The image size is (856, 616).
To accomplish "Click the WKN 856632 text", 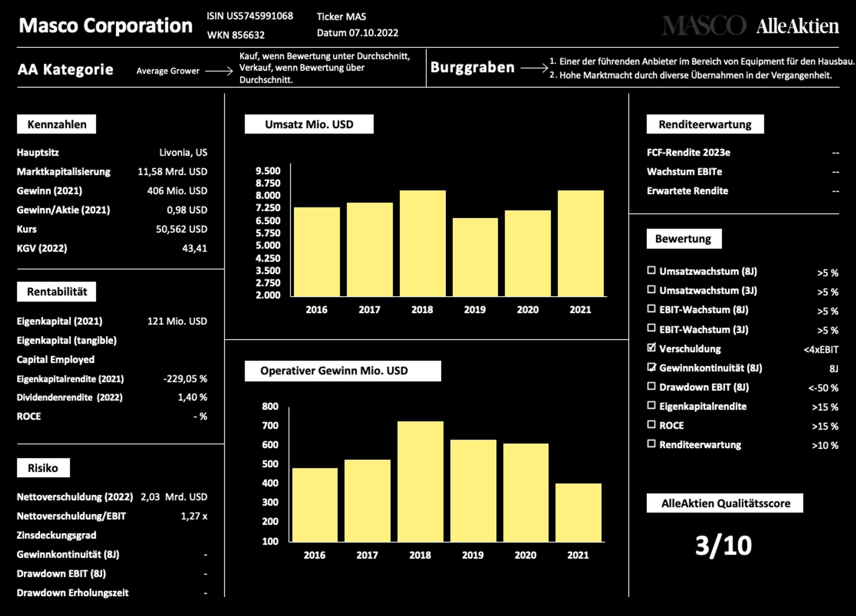I will 236,35.
